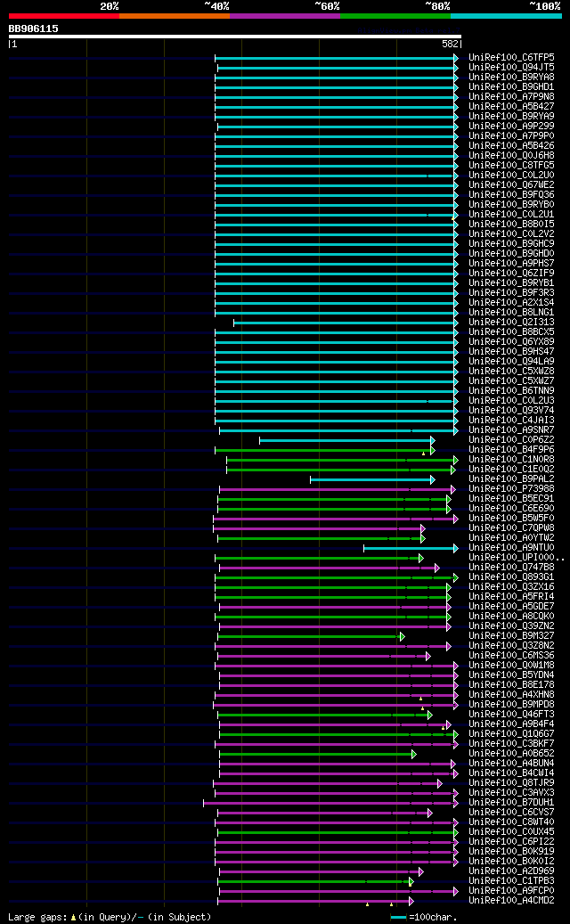Select the UniRef100_Q94LA9 label
Viewport: 570px width, 924px height.
coord(511,361)
